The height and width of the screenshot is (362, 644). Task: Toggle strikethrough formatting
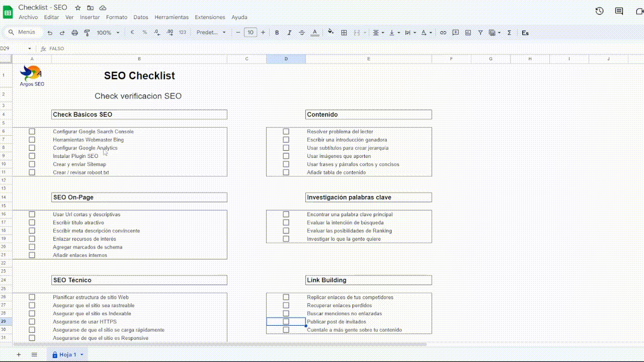tap(302, 33)
